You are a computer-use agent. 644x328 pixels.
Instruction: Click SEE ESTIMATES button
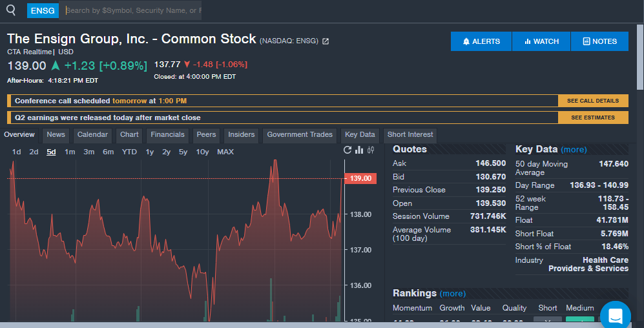593,118
